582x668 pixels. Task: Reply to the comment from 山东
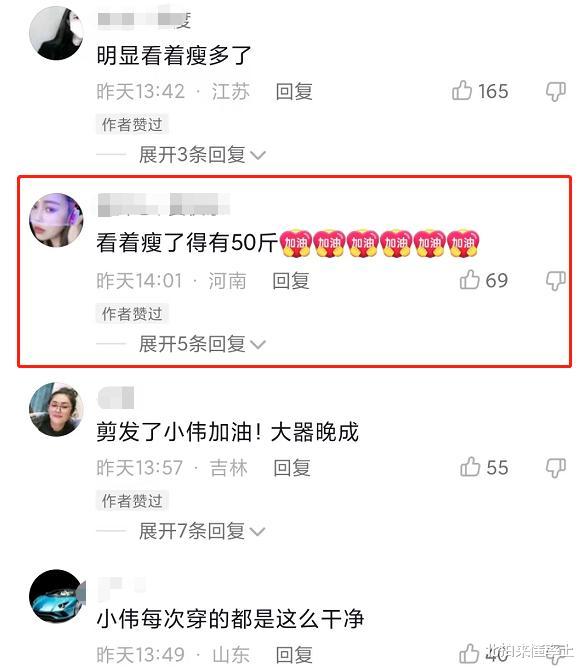[294, 655]
